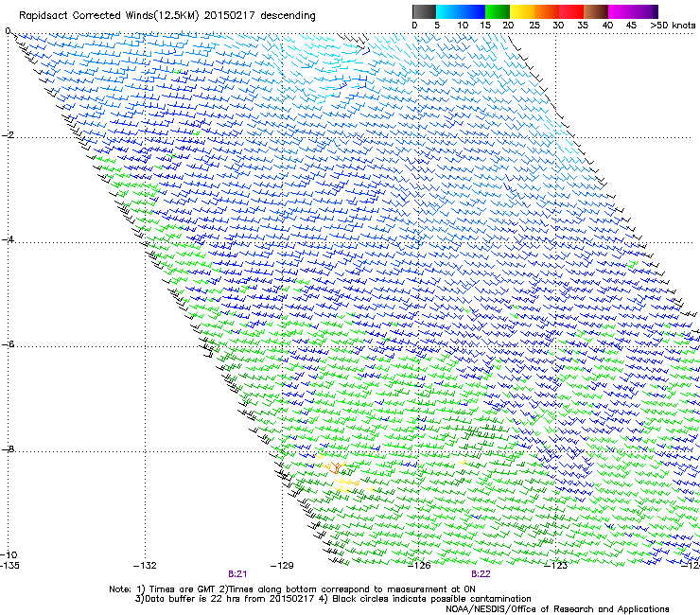
Task: Click the '-8' latitude axis label
Action: [x=8, y=449]
